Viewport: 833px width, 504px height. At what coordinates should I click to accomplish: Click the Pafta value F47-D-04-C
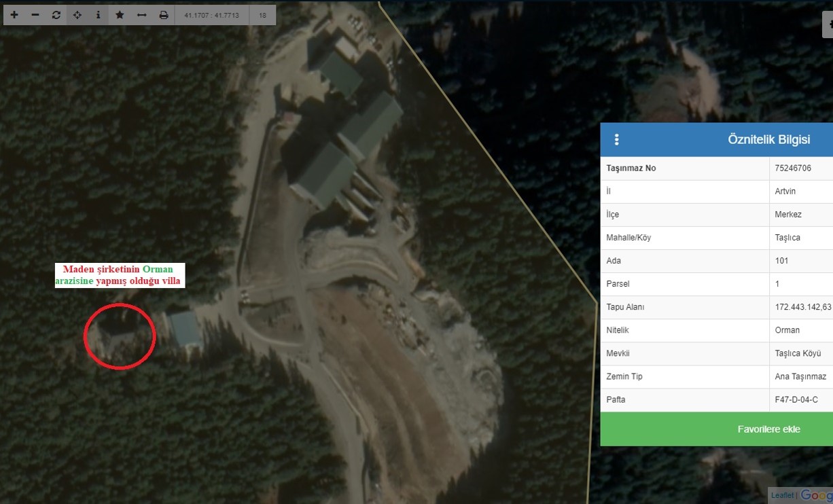tap(796, 399)
